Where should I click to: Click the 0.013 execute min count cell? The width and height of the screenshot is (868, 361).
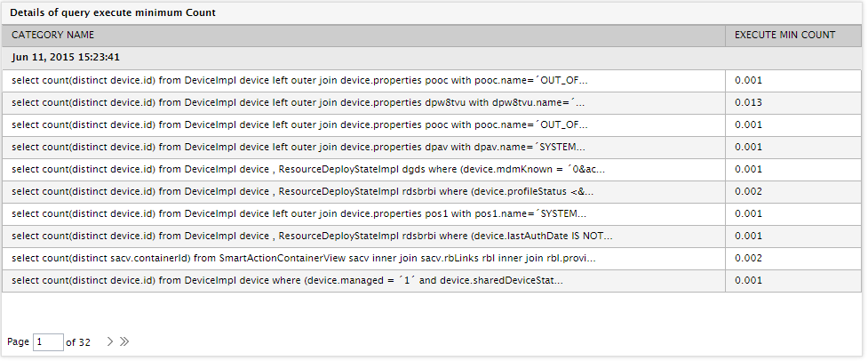click(x=748, y=102)
